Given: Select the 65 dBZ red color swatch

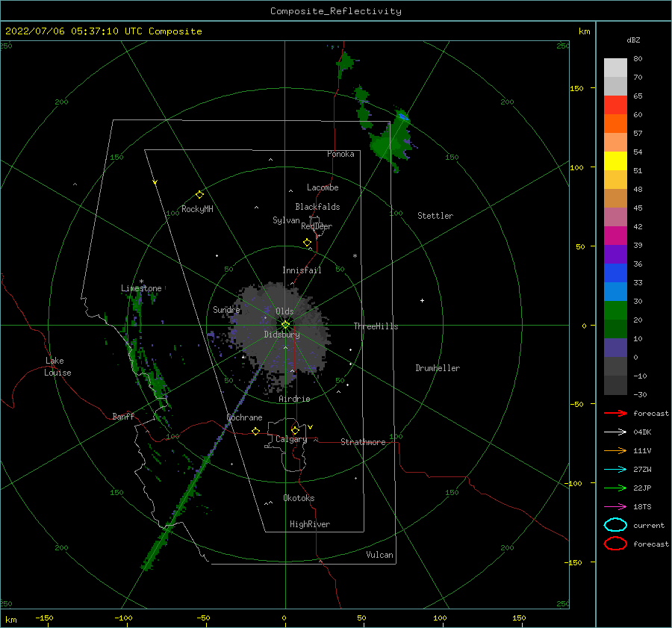Looking at the screenshot, I should click(615, 105).
